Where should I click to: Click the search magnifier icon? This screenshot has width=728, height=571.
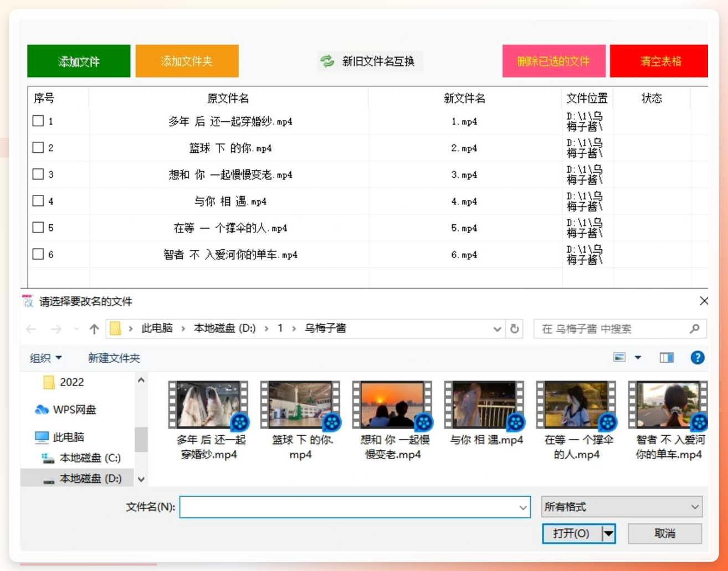point(694,329)
